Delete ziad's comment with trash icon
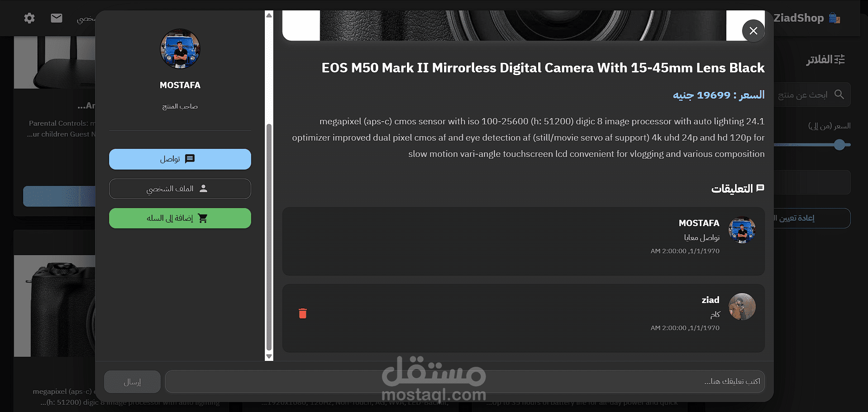 (x=303, y=313)
